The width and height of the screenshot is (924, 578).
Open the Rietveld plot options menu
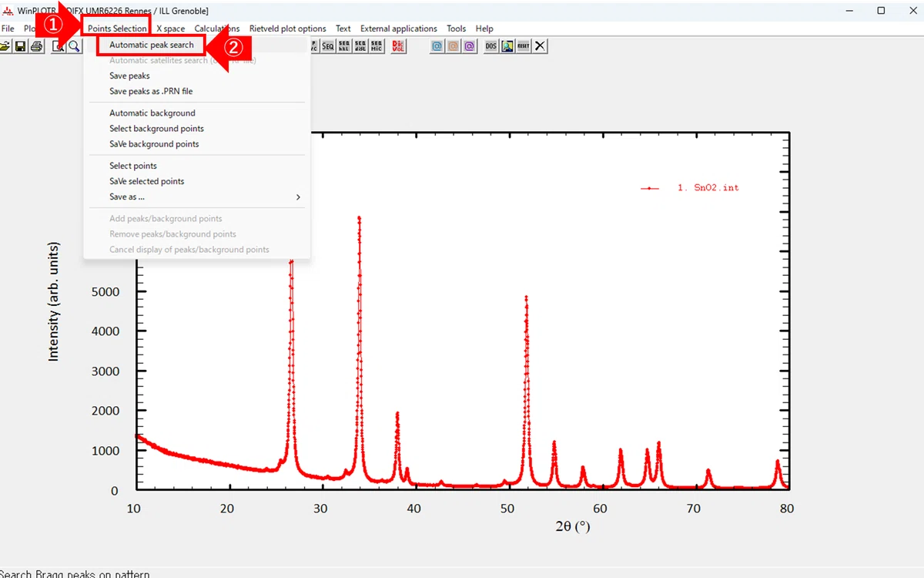click(x=288, y=29)
